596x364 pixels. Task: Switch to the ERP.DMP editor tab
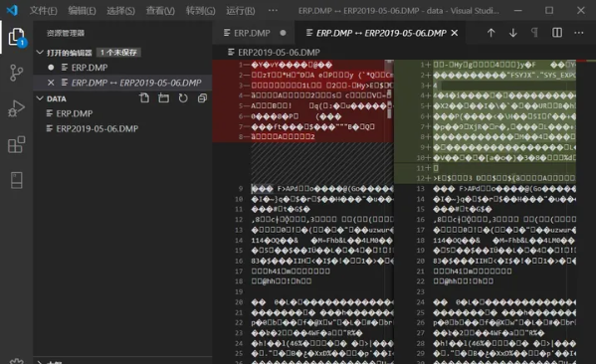[x=252, y=33]
